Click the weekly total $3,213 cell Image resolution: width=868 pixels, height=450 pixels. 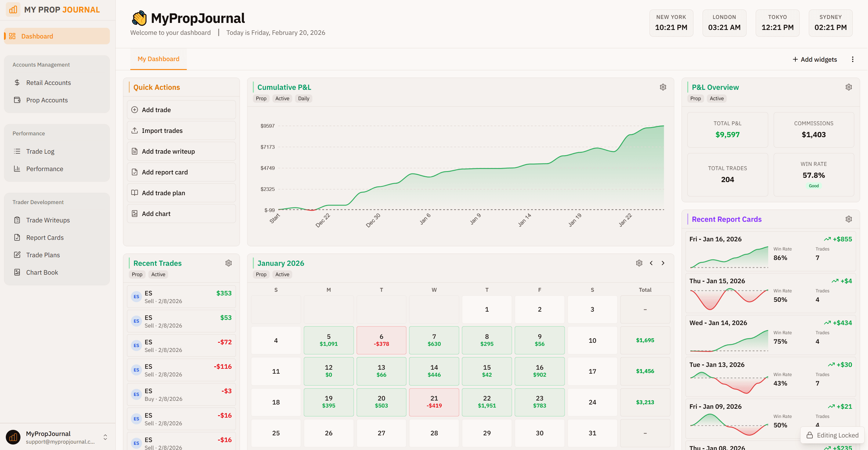[x=645, y=402]
